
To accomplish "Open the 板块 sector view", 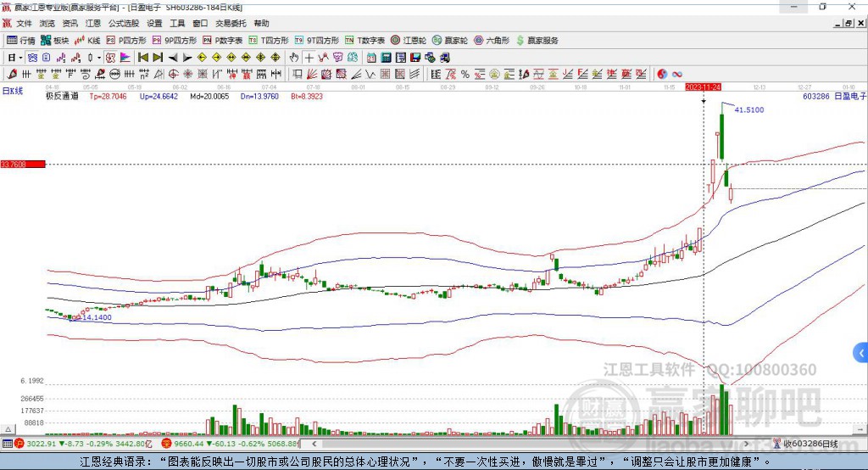I will tap(54, 41).
